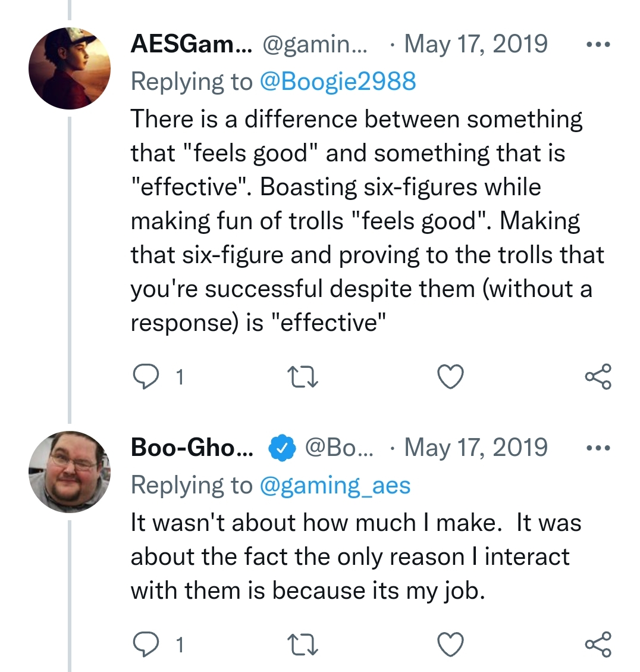Open the @gaming_aes mention link

[335, 485]
